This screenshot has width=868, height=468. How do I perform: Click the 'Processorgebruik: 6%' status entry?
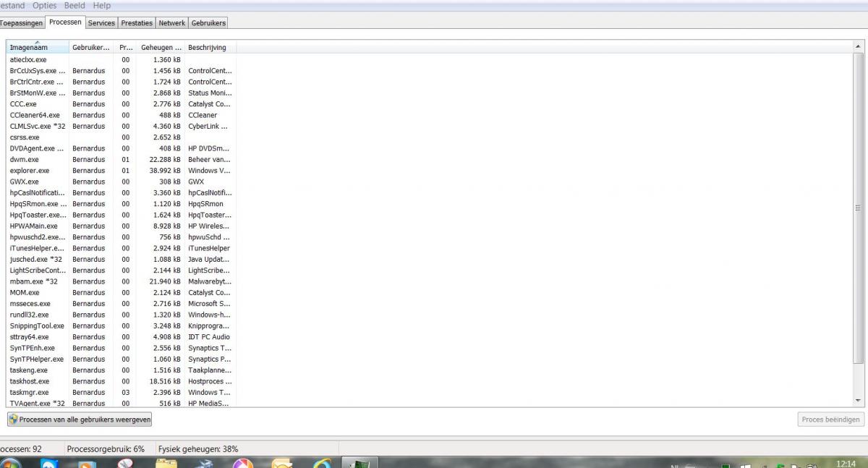point(106,449)
